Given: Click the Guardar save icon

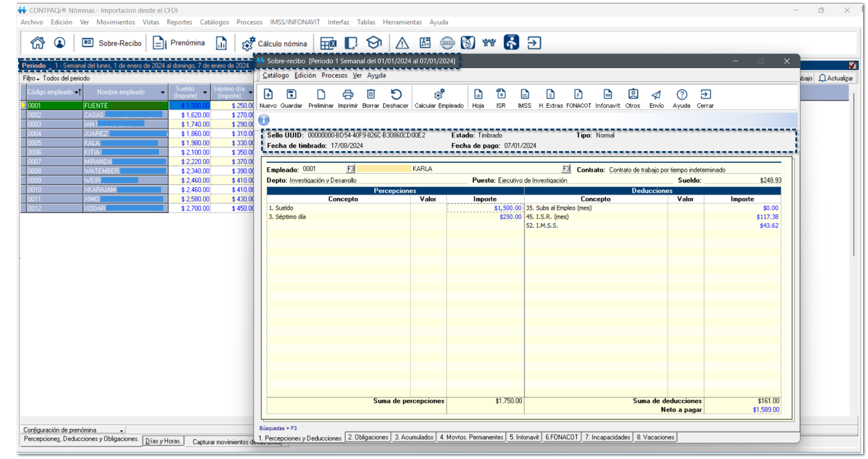Looking at the screenshot, I should click(x=291, y=95).
